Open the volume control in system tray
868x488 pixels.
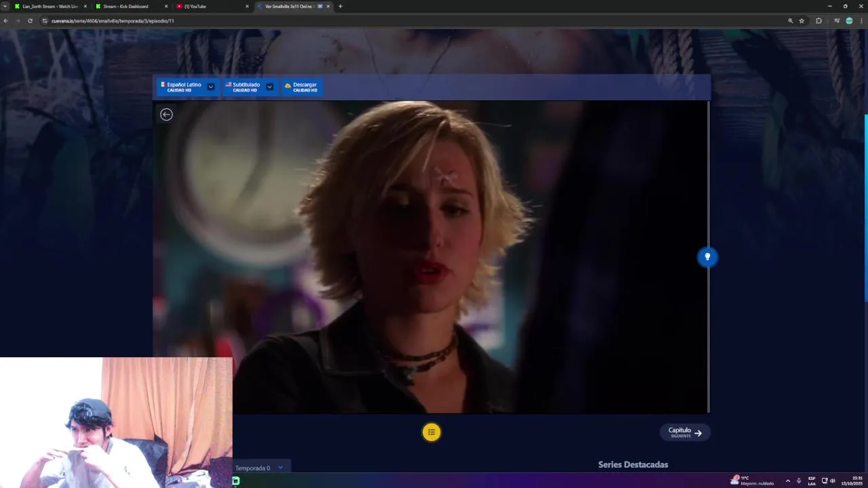point(833,481)
